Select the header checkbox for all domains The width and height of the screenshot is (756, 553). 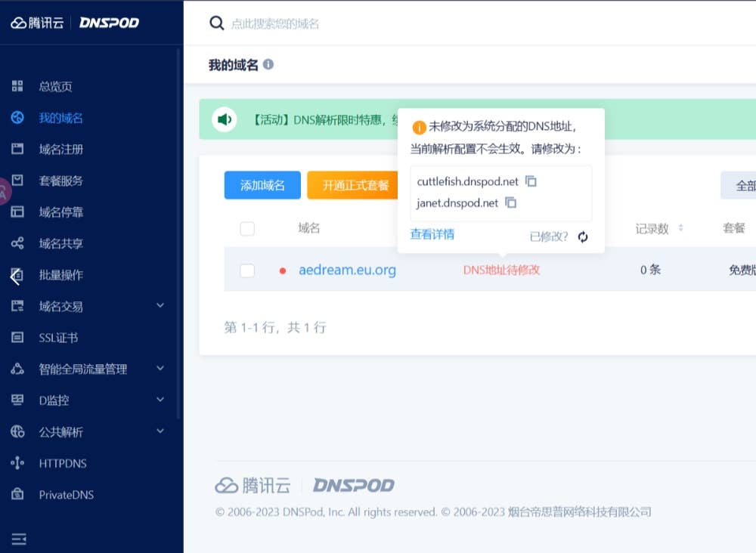[247, 228]
